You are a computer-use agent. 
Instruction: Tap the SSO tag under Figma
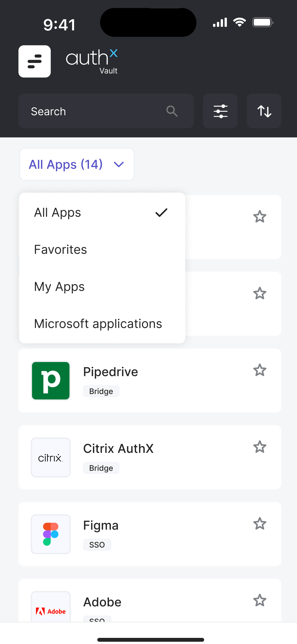click(97, 545)
